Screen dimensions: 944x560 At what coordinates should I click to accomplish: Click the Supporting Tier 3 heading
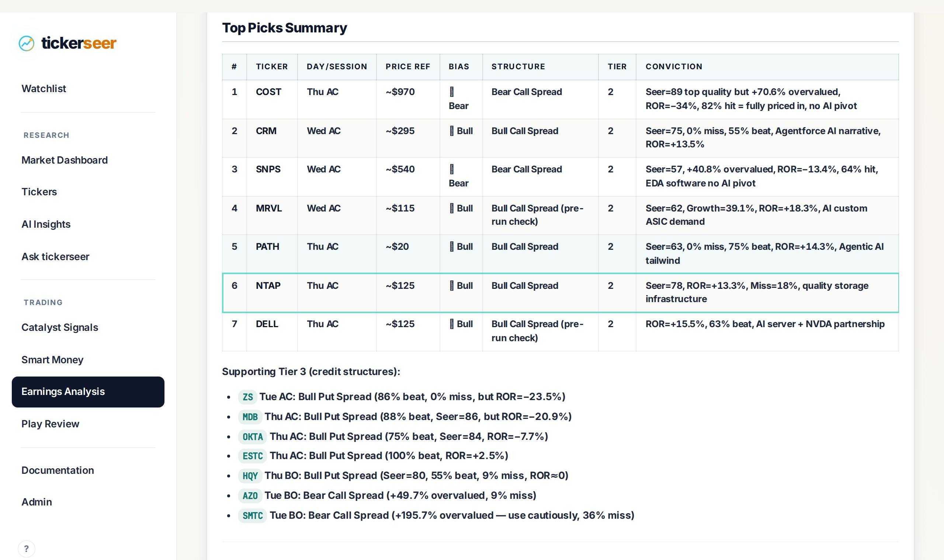pyautogui.click(x=311, y=372)
